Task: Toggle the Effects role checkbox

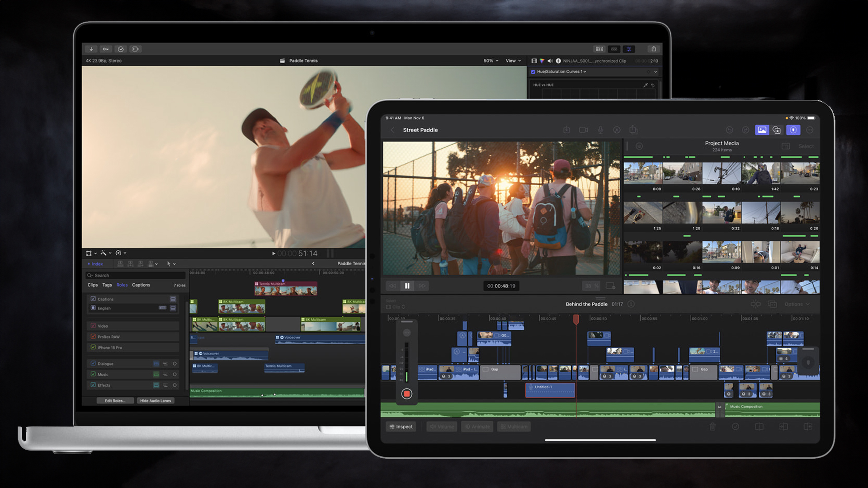Action: point(93,385)
